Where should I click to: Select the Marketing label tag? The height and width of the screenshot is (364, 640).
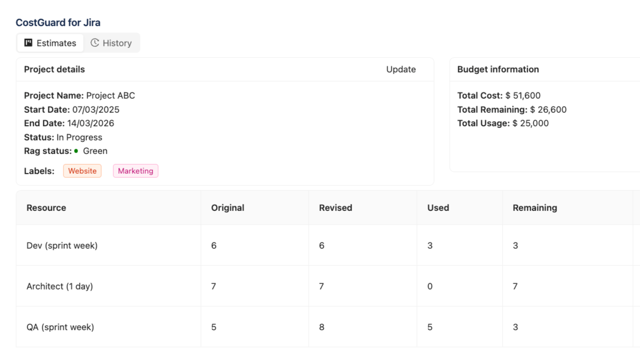point(135,171)
